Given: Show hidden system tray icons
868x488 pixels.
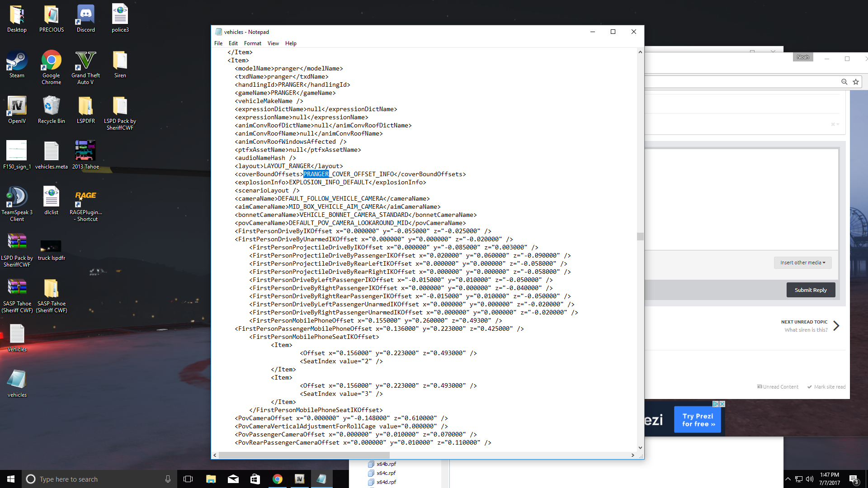Looking at the screenshot, I should click(788, 479).
